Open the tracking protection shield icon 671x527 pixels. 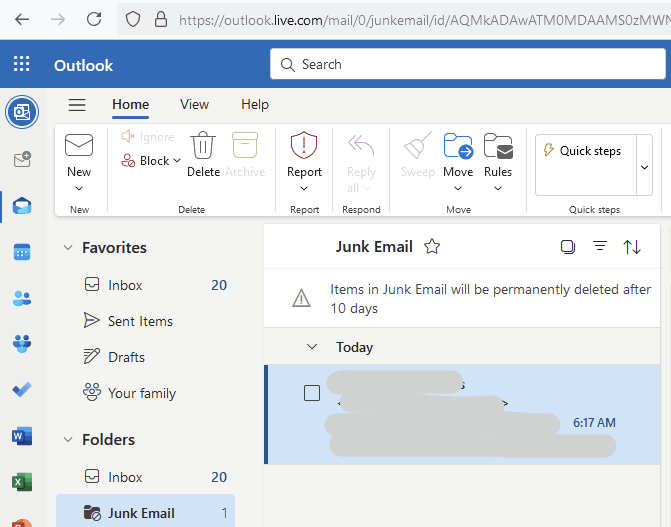point(133,19)
